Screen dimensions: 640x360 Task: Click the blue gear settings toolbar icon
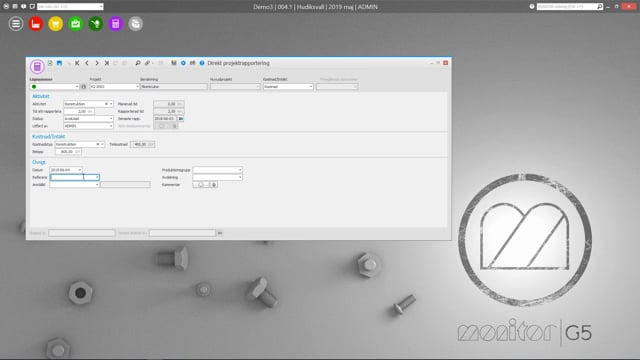pos(183,63)
